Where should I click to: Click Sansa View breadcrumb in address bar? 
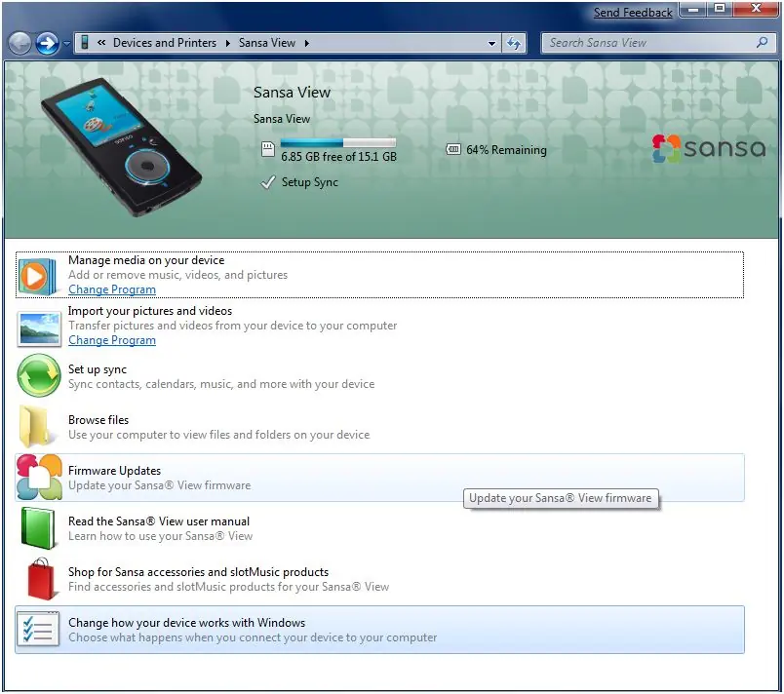click(266, 43)
